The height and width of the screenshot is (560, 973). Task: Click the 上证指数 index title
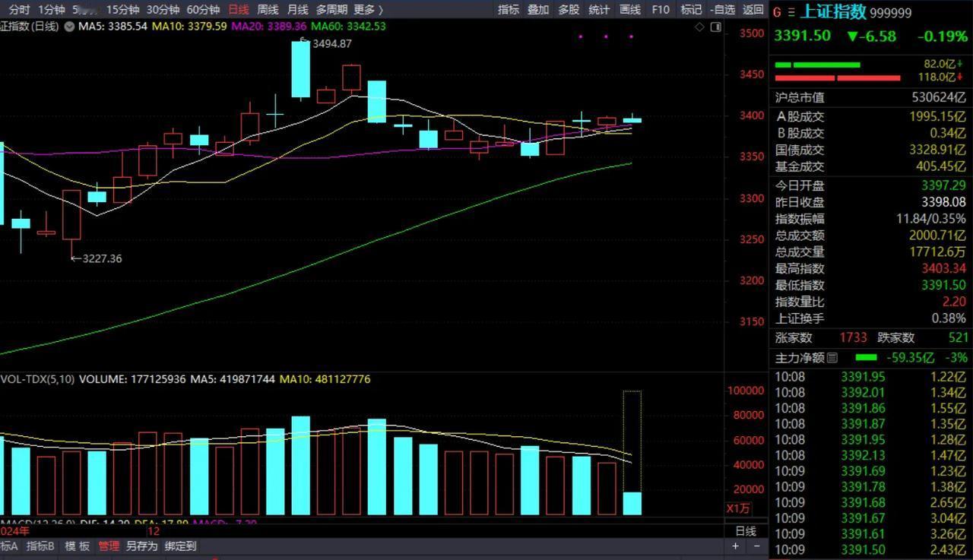pos(833,12)
